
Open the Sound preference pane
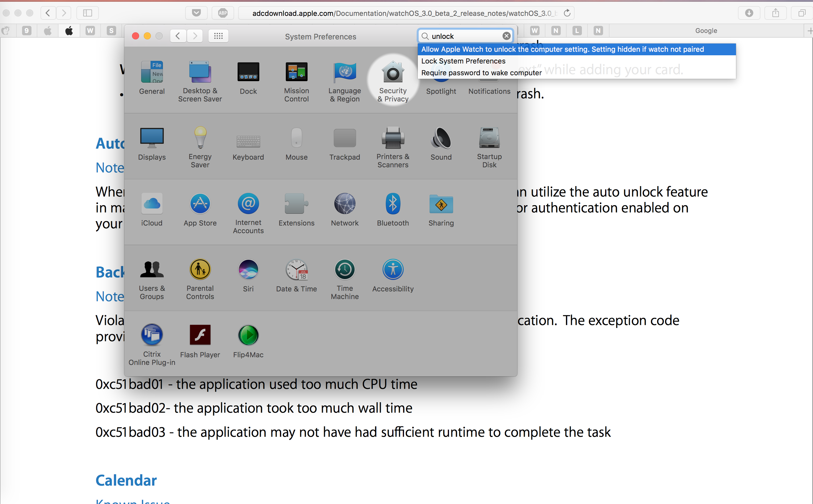tap(441, 144)
